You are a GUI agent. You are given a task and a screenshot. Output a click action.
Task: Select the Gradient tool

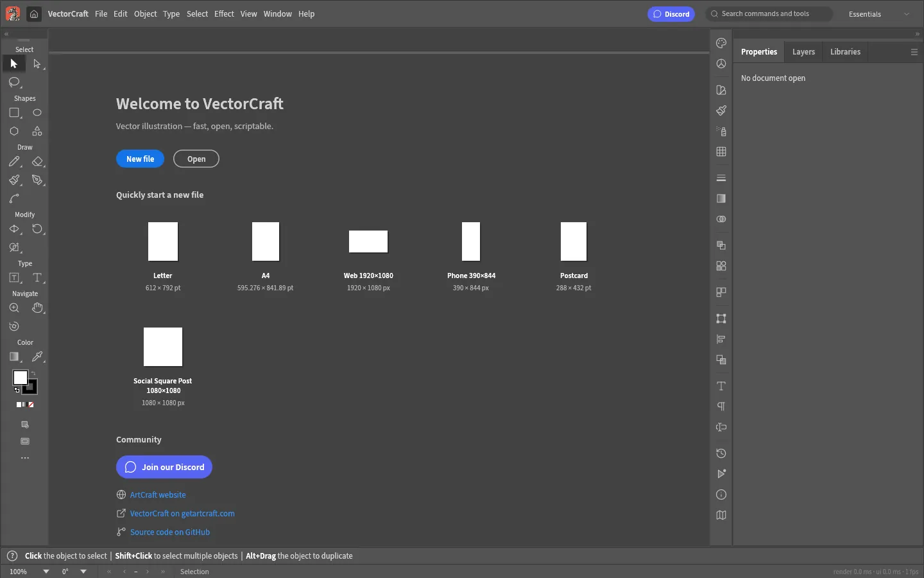pyautogui.click(x=14, y=357)
